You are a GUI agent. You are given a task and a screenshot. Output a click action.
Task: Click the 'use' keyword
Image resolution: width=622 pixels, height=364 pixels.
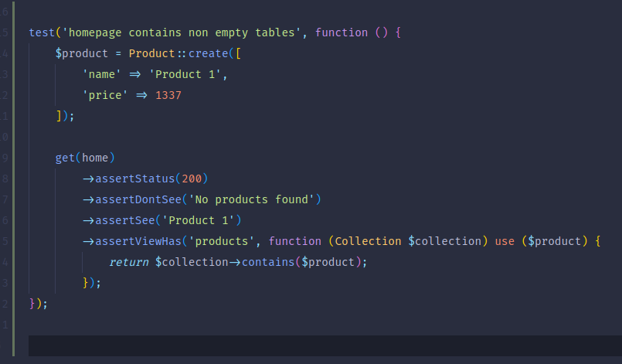click(505, 241)
